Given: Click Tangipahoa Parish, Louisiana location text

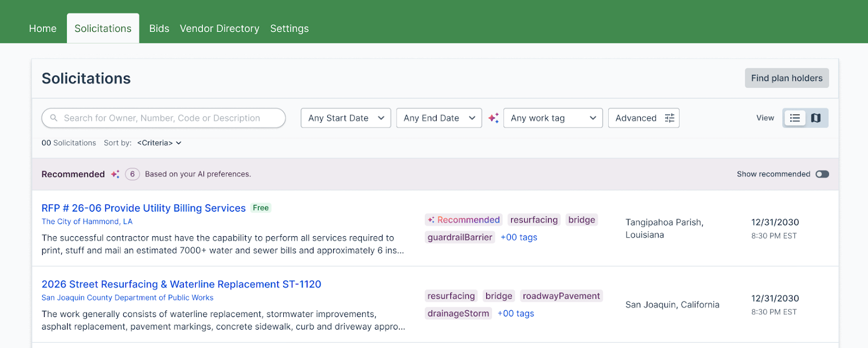Looking at the screenshot, I should [x=665, y=229].
